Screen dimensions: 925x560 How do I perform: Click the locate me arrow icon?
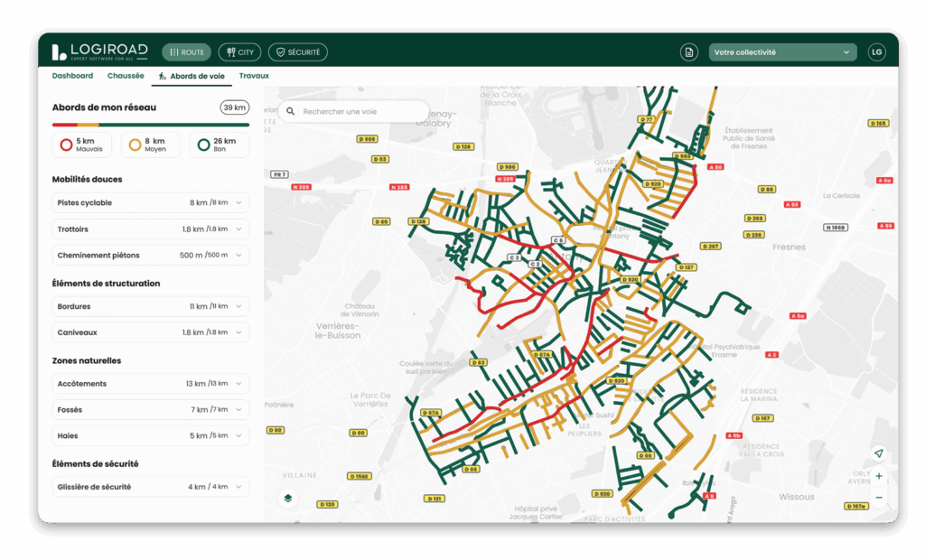pos(878,453)
